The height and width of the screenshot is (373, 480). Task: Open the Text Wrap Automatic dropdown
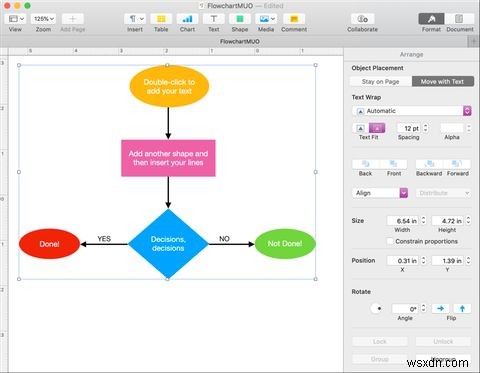(412, 111)
